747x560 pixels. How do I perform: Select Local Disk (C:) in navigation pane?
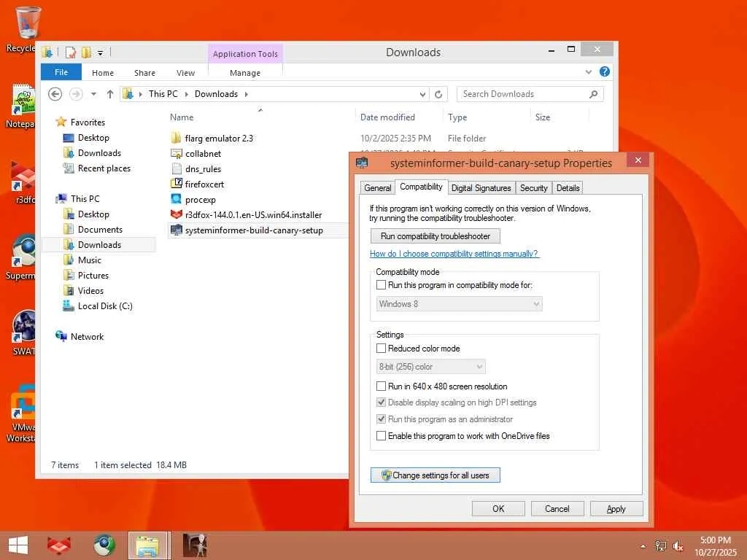click(105, 306)
